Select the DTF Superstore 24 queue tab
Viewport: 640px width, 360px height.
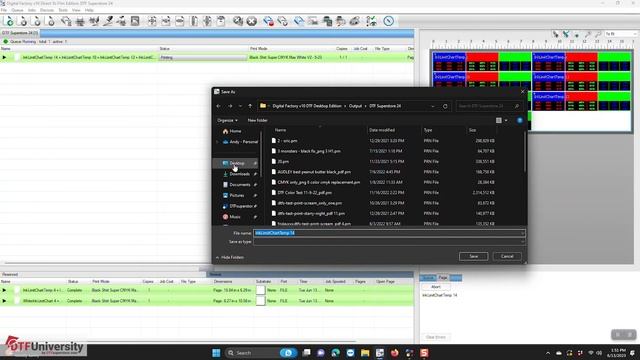(20, 33)
